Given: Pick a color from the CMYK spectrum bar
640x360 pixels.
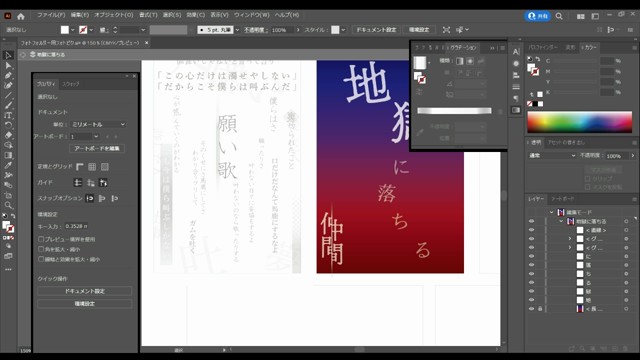Looking at the screenshot, I should [x=580, y=122].
